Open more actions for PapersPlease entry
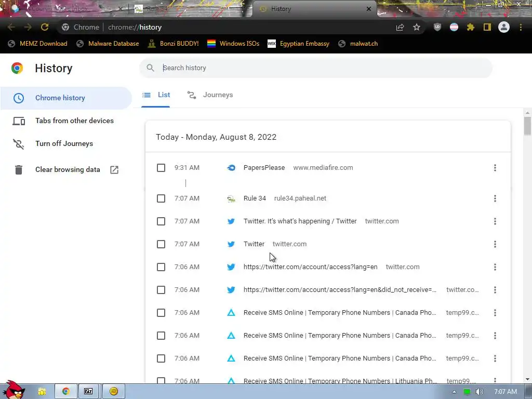Screen dimensions: 532x399 pyautogui.click(x=495, y=168)
